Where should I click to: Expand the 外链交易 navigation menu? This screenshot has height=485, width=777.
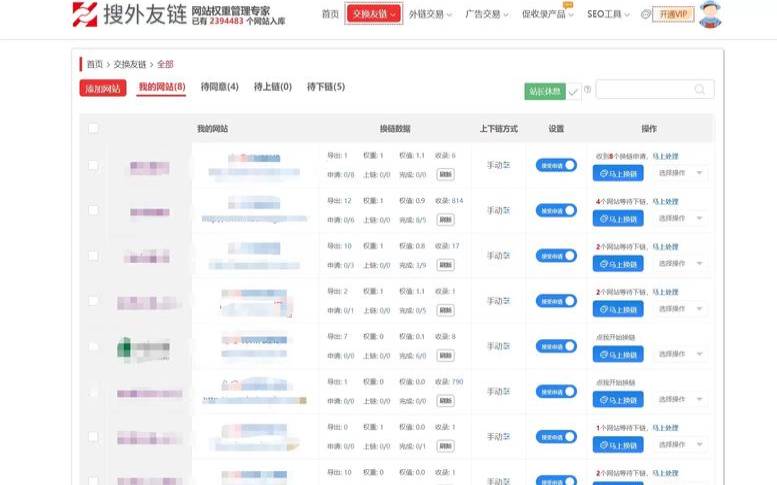click(x=430, y=14)
